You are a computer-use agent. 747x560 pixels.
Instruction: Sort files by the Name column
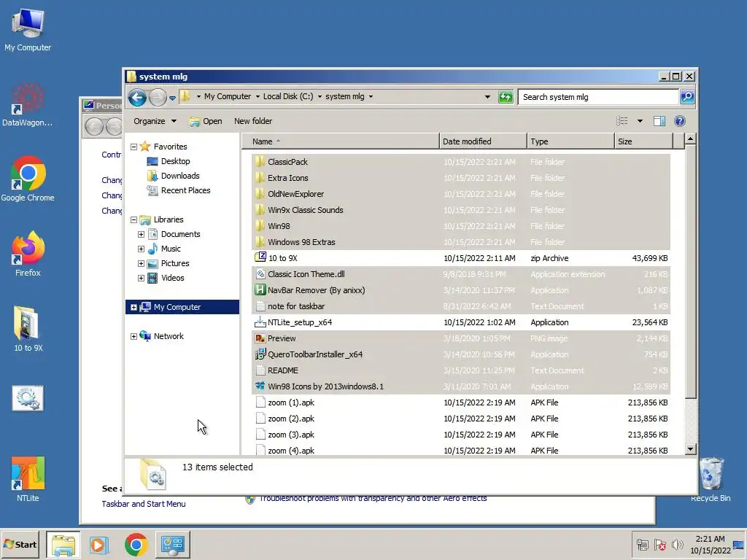[340, 141]
